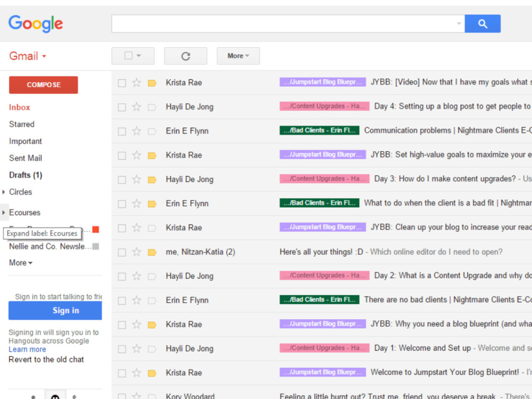Select the me, Nitzan-Katia conversation checkbox

click(122, 252)
